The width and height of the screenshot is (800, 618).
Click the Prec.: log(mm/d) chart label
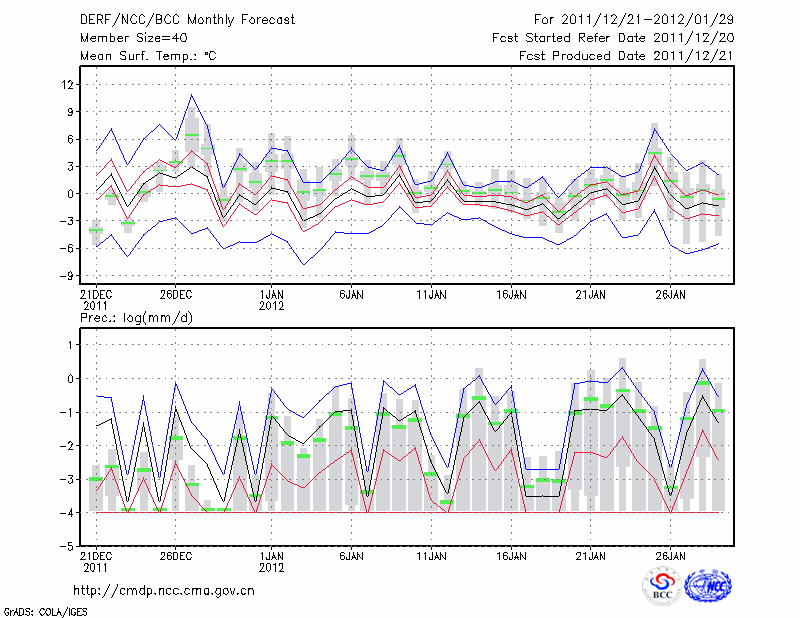coord(135,317)
